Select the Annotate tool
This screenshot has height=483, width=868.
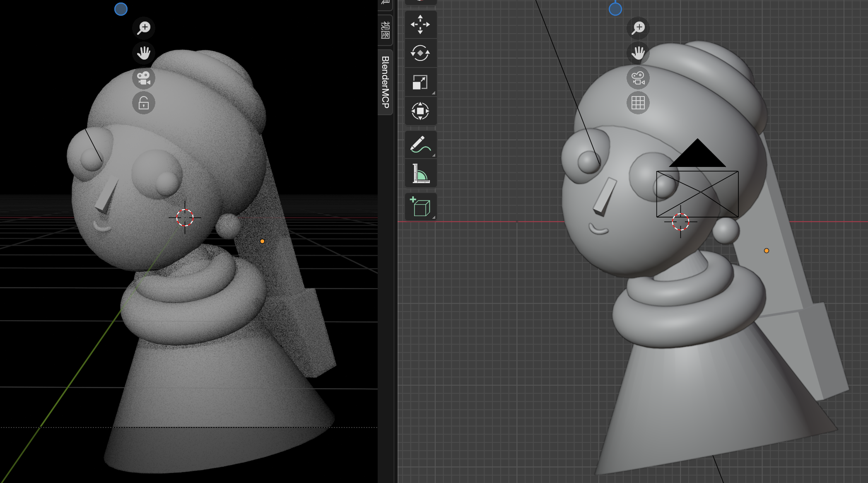[x=420, y=145]
